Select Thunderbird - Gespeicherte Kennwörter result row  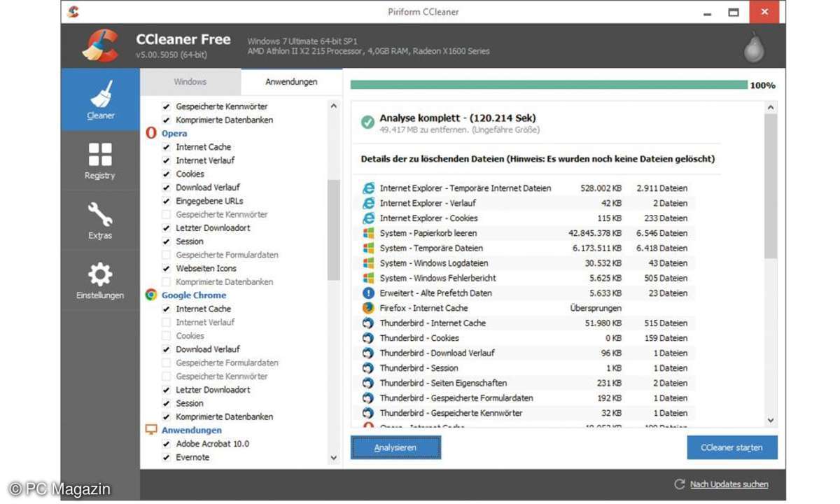528,413
